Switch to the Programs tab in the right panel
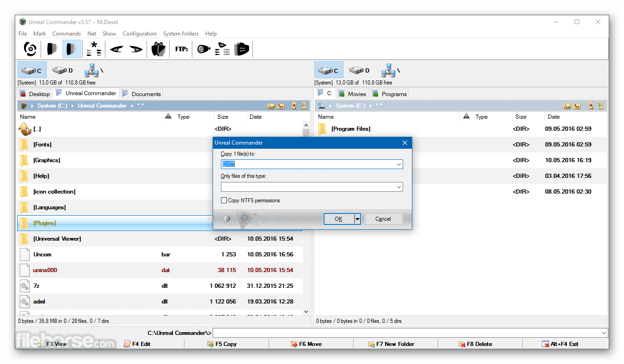Viewport: 624px width, 364px height. point(389,94)
